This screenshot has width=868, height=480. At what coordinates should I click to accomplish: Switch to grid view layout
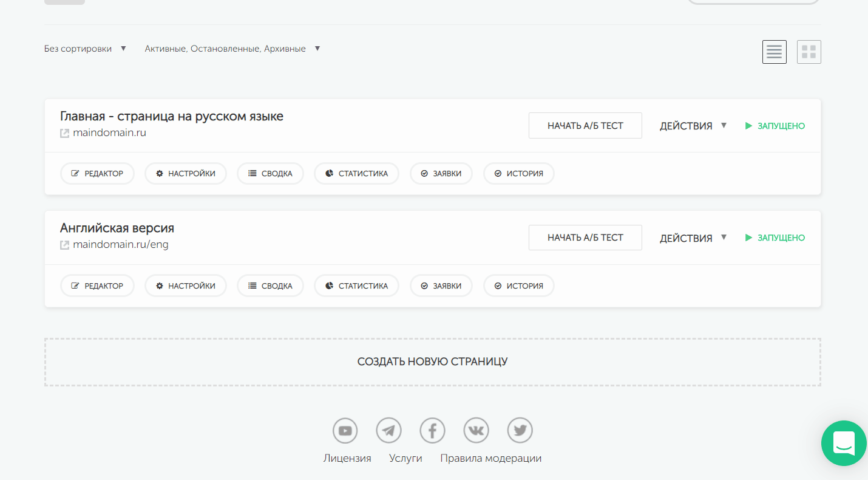(x=809, y=52)
